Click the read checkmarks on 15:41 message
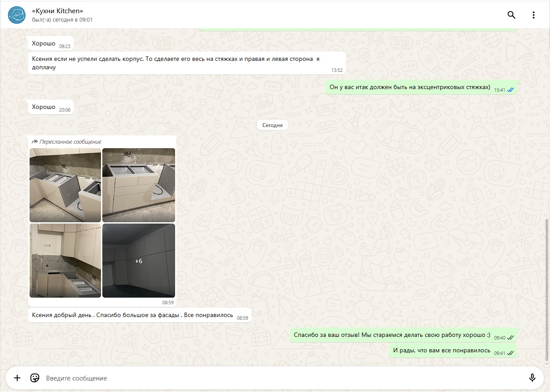The image size is (550, 392). coord(510,90)
